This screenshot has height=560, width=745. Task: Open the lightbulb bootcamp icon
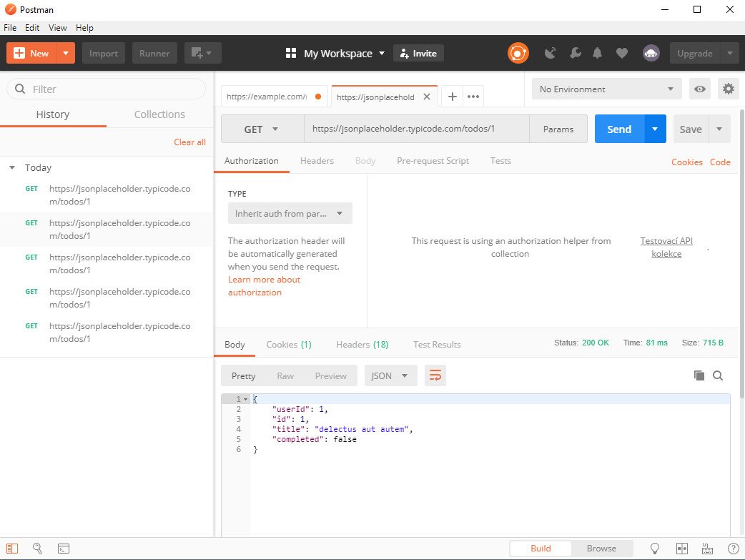[655, 549]
